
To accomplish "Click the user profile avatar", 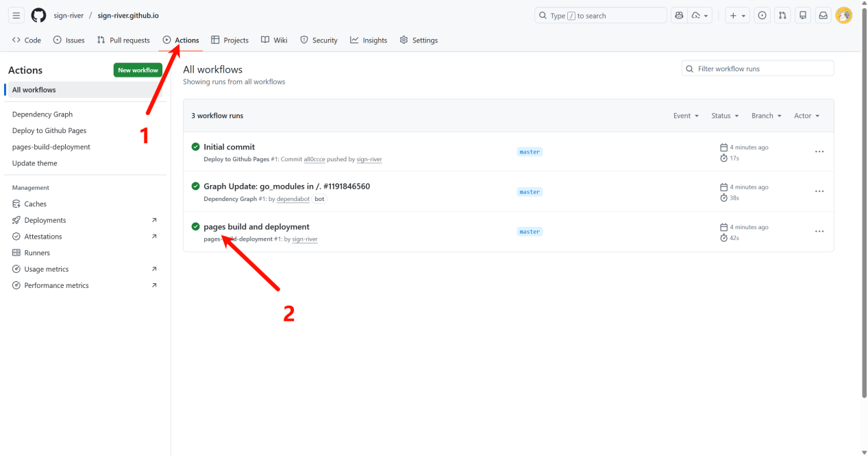I will 844,15.
